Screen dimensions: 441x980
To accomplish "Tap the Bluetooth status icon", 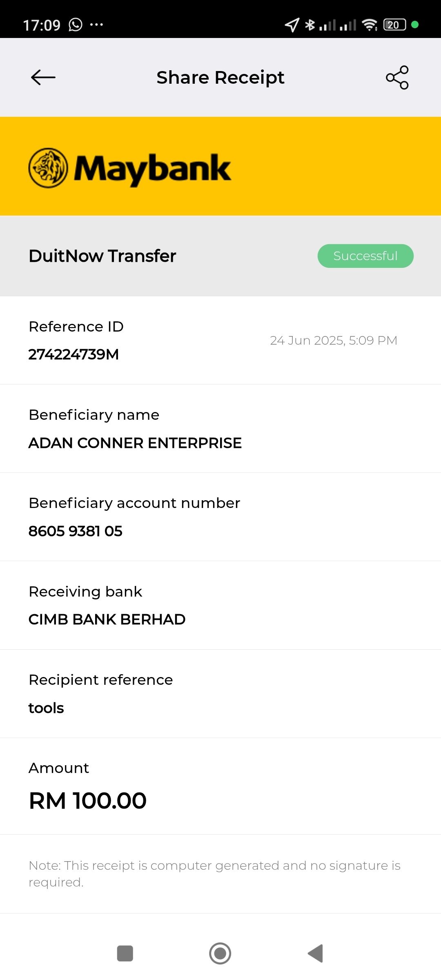I will click(310, 25).
